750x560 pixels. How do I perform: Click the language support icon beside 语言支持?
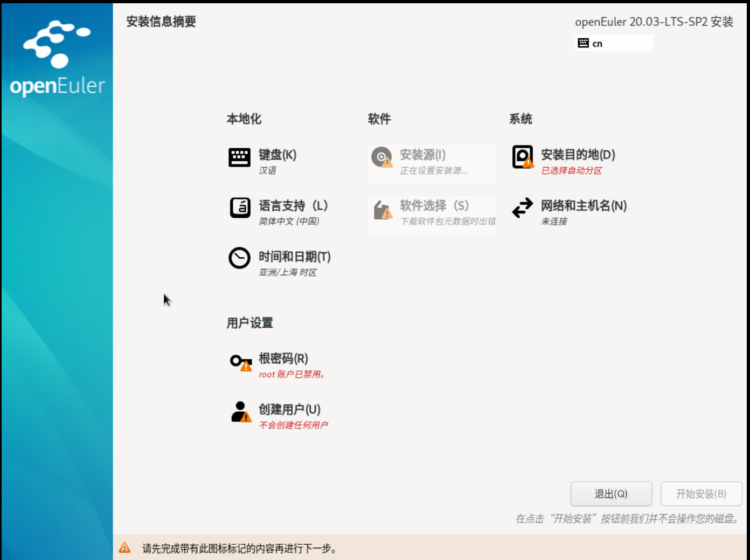[x=240, y=208]
